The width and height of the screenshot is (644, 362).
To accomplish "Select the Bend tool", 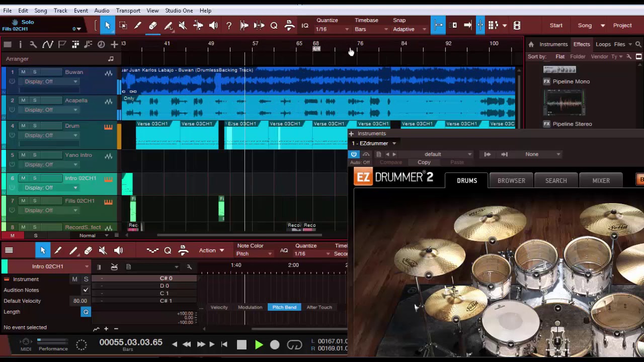I will [x=198, y=25].
